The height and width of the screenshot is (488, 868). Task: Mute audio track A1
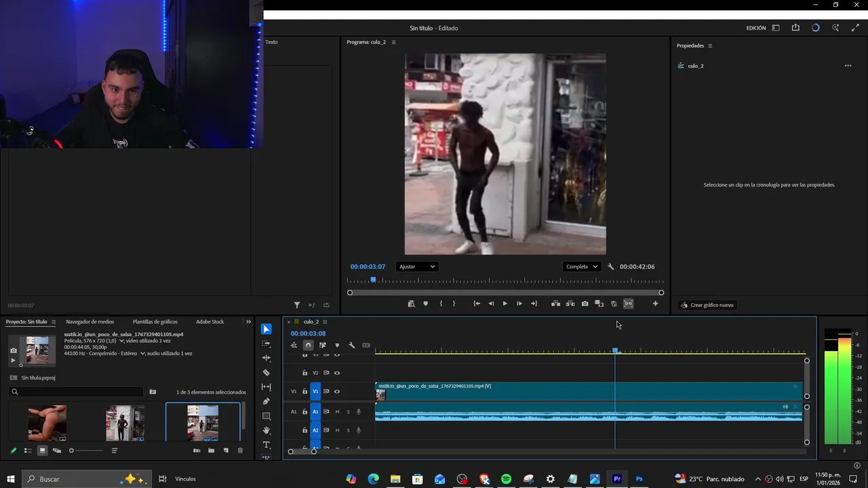click(x=337, y=412)
